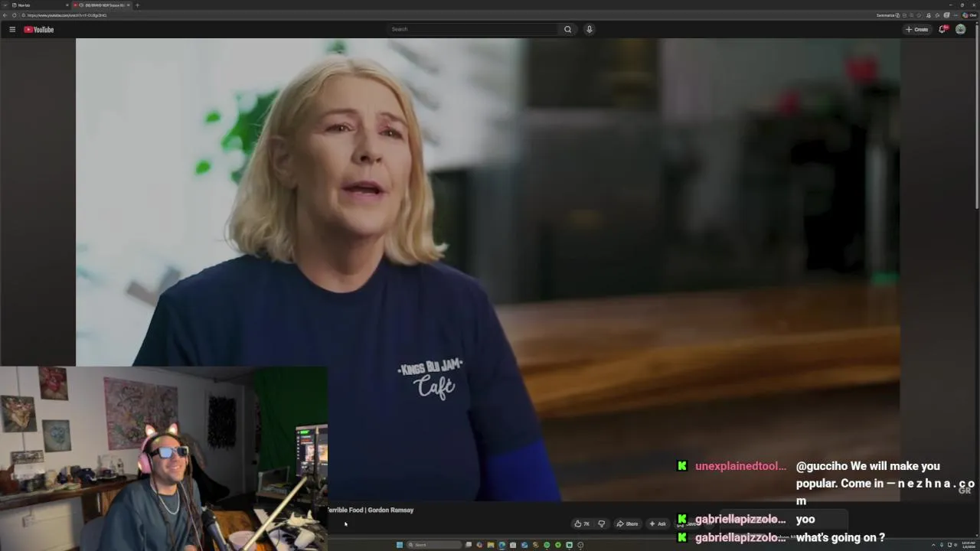980x551 pixels.
Task: Show hidden system tray icons
Action: tap(933, 545)
